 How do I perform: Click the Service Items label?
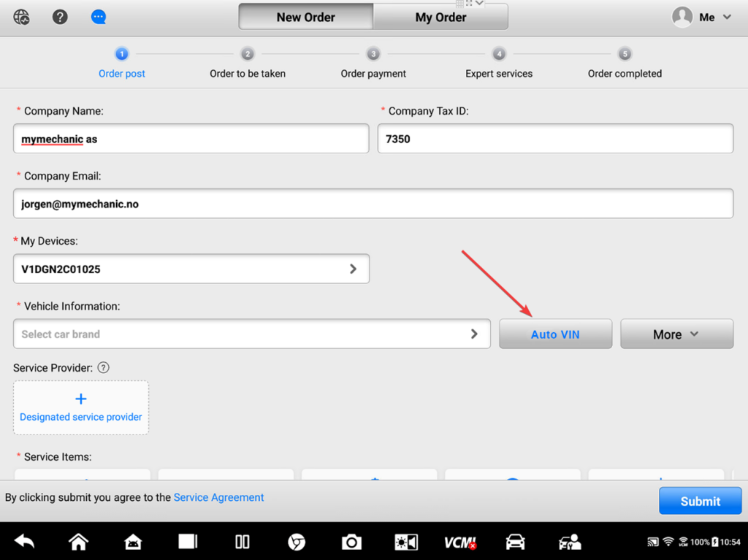coord(58,456)
